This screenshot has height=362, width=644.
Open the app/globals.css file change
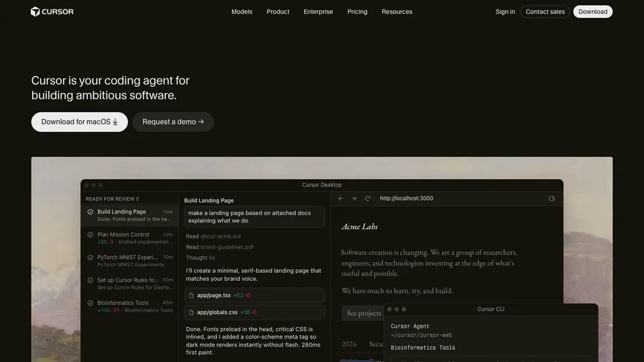click(255, 312)
